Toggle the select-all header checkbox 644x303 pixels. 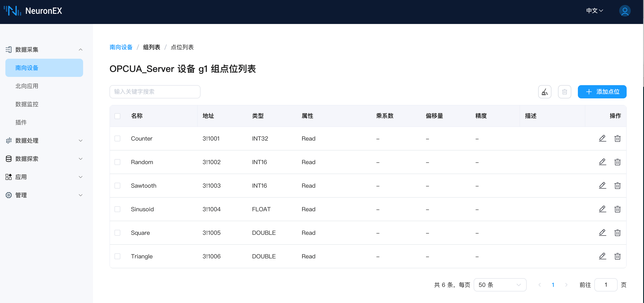(117, 116)
